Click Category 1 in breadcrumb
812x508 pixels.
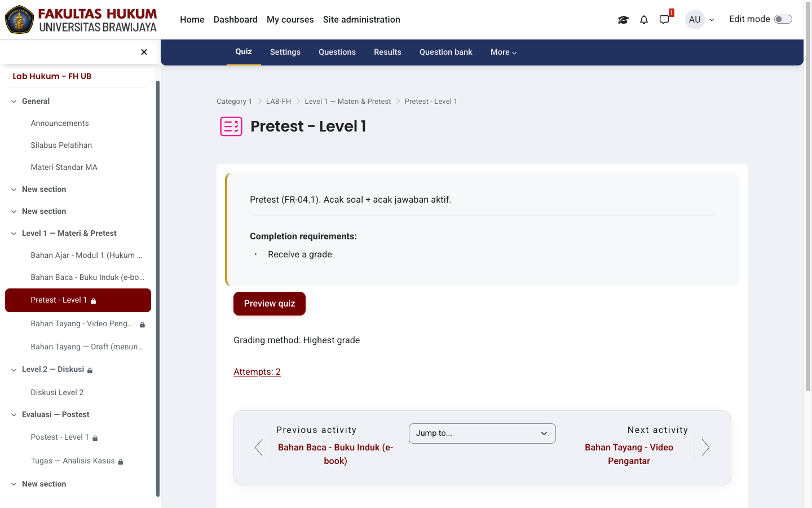234,102
